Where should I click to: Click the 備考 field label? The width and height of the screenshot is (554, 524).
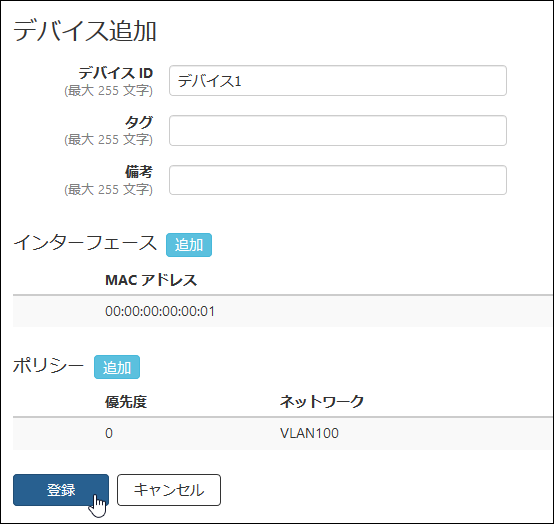coord(138,172)
